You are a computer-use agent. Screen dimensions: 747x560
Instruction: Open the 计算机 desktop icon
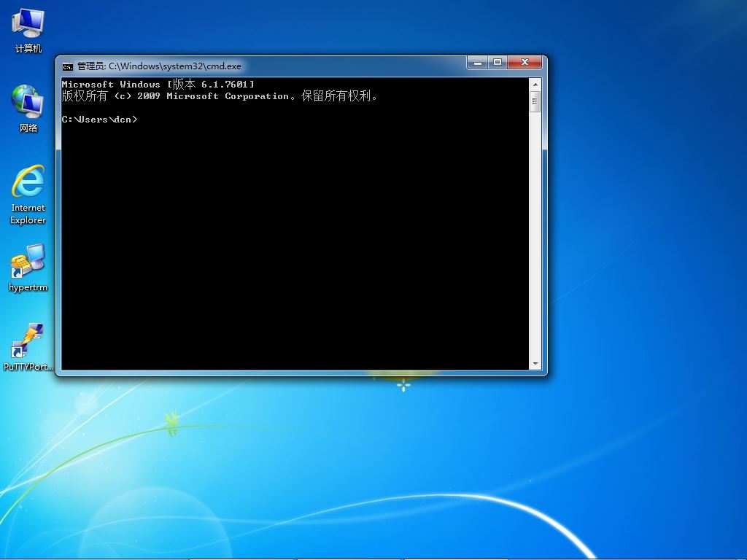click(28, 31)
